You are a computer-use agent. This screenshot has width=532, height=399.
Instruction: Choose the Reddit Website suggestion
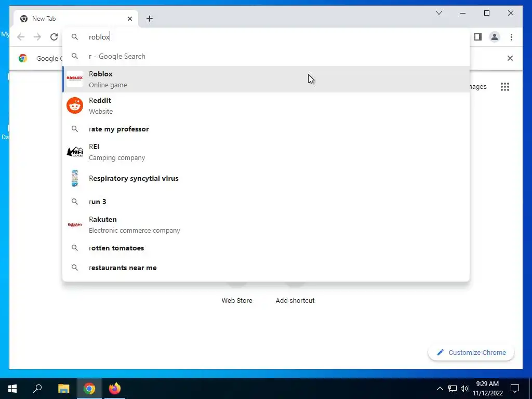(266, 106)
